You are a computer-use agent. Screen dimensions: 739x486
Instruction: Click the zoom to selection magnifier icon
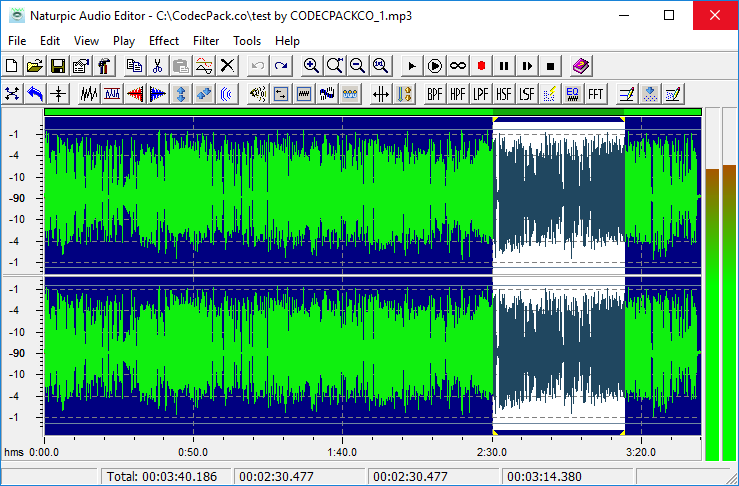pyautogui.click(x=335, y=66)
